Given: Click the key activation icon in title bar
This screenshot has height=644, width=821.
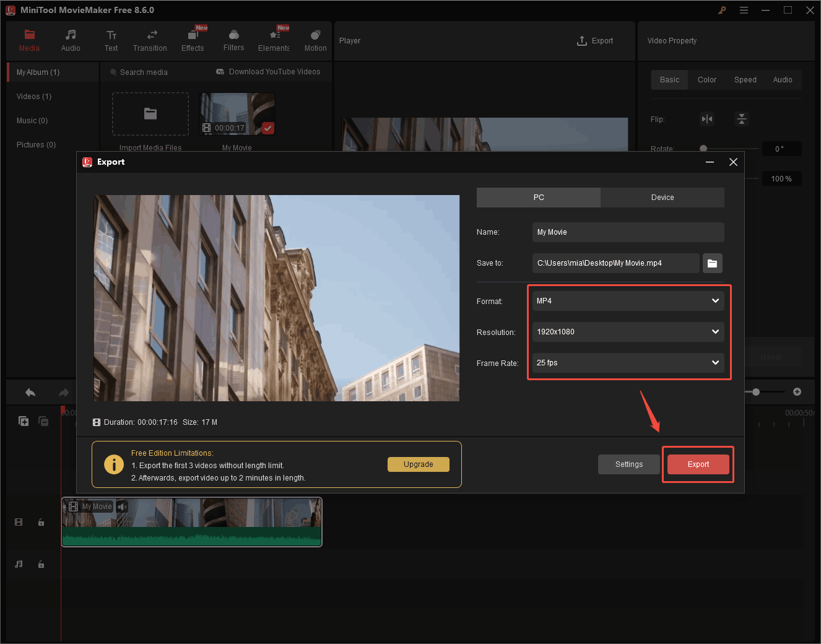Looking at the screenshot, I should click(x=722, y=10).
